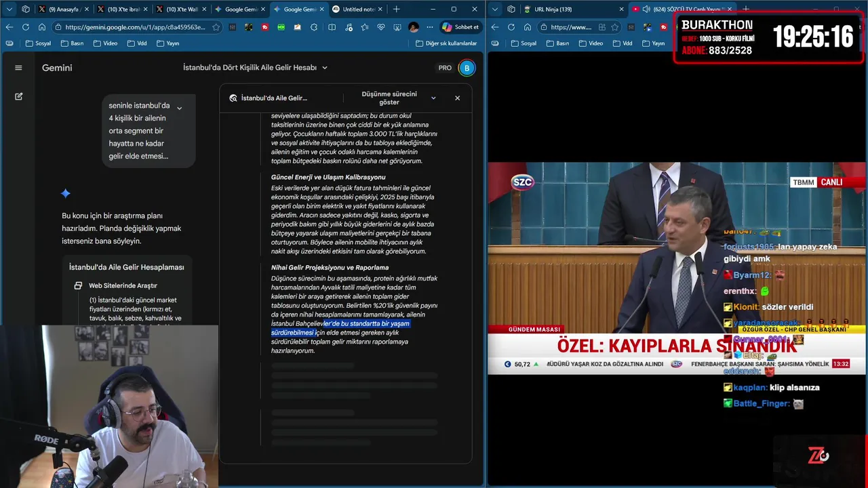Open tab actions chevron in the SÖZCÜ TV browser window
Screen dimensions: 868x488
click(x=495, y=9)
